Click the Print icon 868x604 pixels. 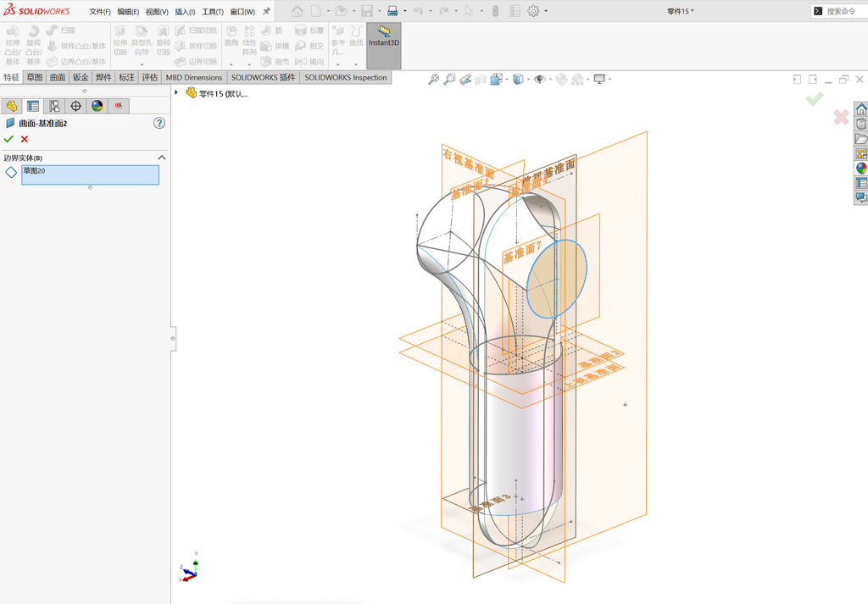coord(392,11)
